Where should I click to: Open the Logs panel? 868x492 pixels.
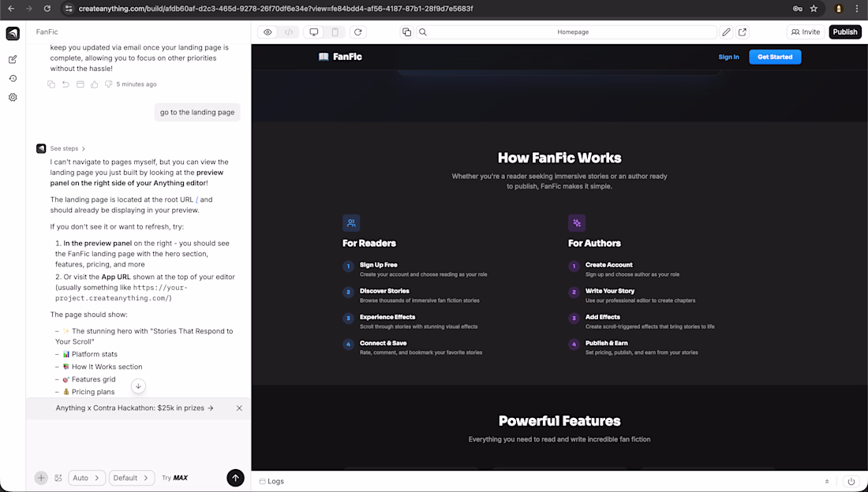[x=271, y=482]
